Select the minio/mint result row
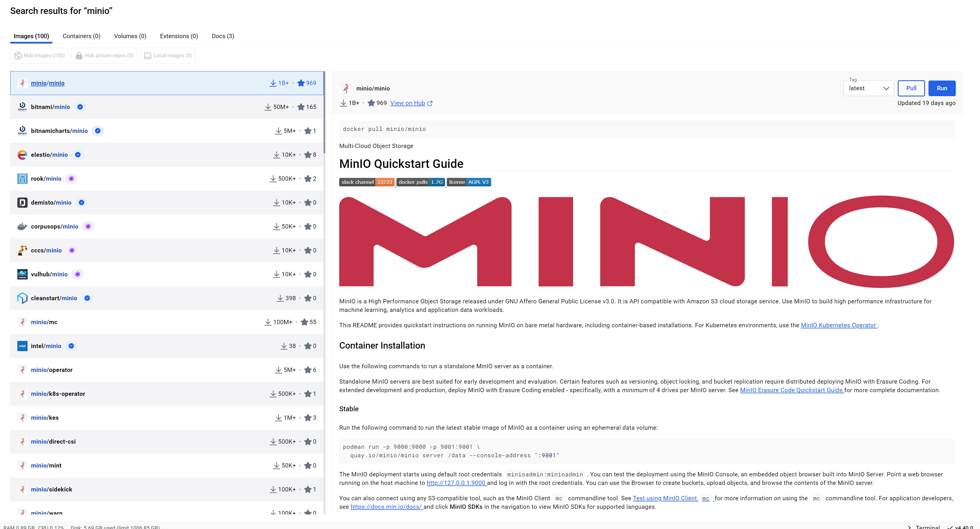Viewport: 980px width, 529px height. 167,466
